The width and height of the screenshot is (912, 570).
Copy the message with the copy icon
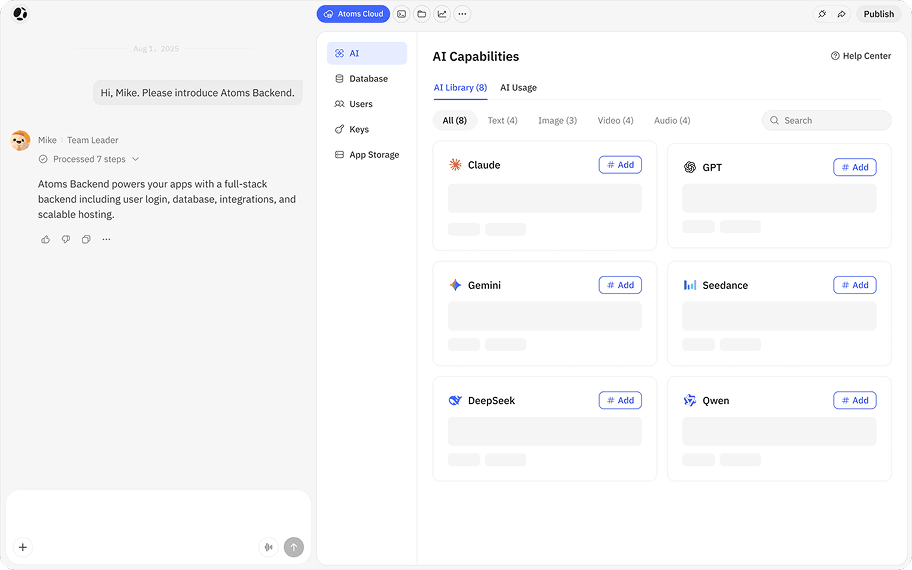[86, 239]
